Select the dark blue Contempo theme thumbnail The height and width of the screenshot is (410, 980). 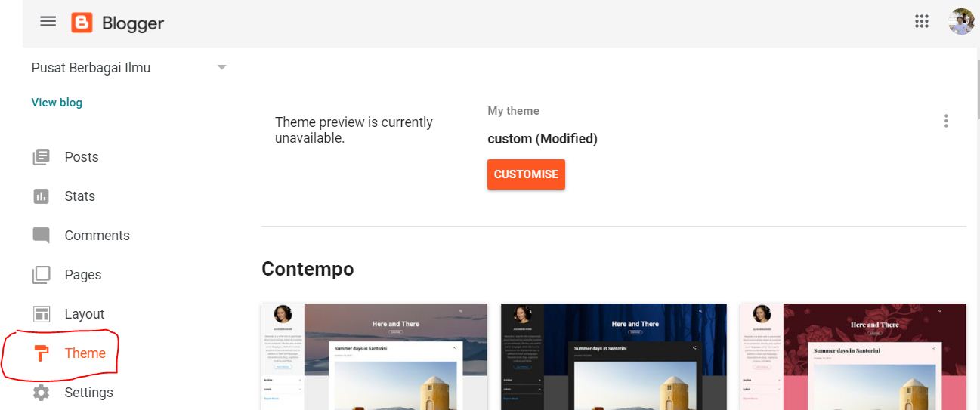pyautogui.click(x=614, y=356)
